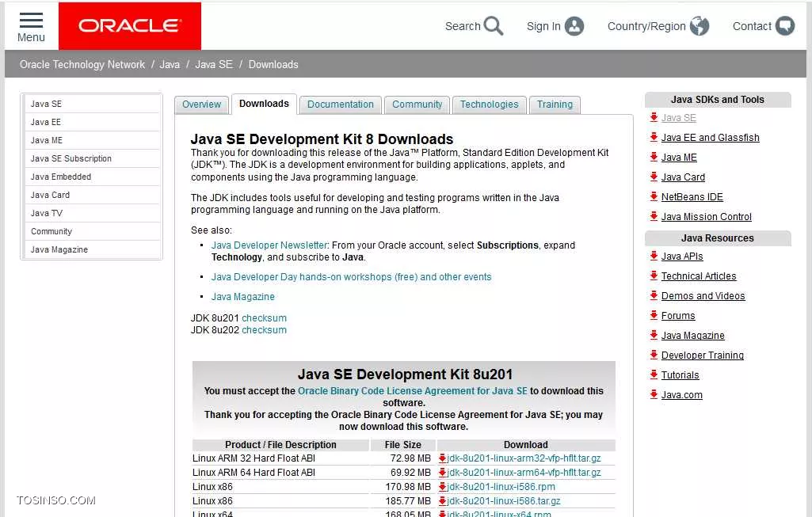The image size is (812, 517).
Task: Click red arrow icon beside Developer Training
Action: coord(654,355)
